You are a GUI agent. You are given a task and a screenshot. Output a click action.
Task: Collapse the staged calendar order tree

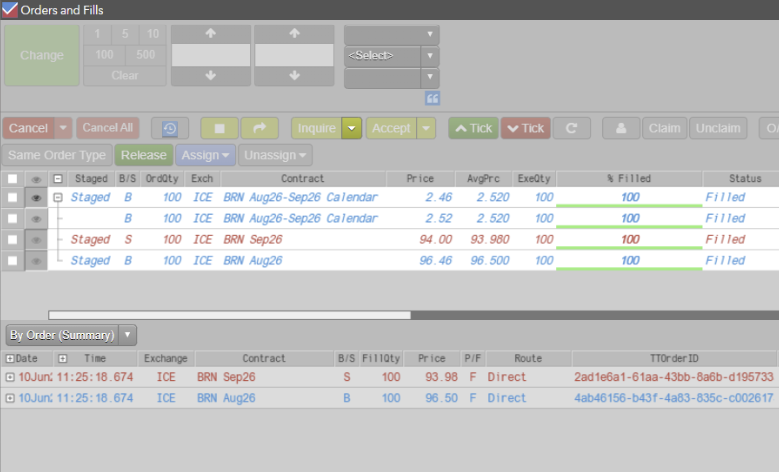click(x=58, y=198)
